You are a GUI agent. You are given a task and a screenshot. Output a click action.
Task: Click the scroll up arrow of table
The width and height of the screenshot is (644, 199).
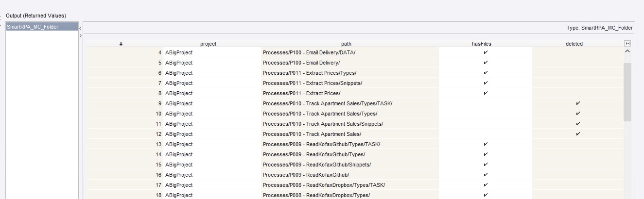[627, 51]
